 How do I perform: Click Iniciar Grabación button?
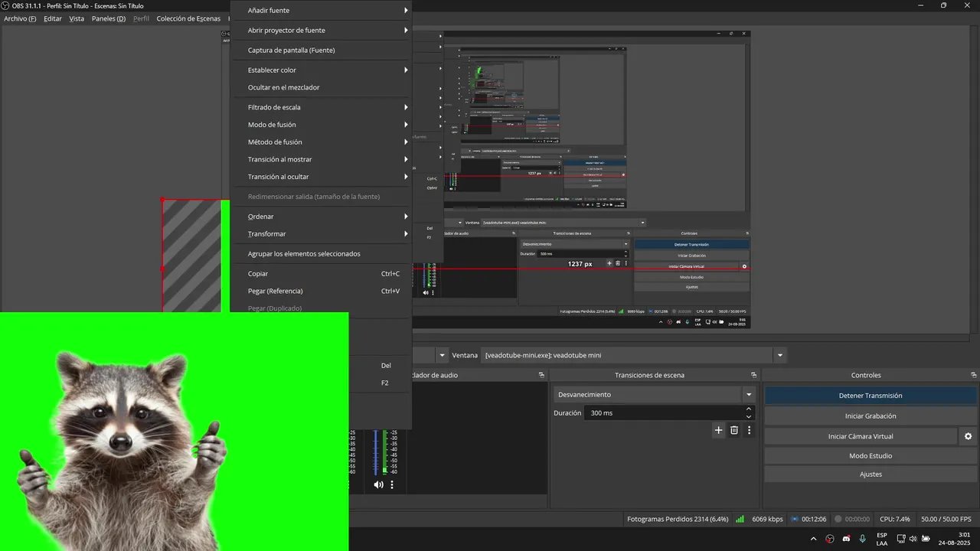coord(871,416)
